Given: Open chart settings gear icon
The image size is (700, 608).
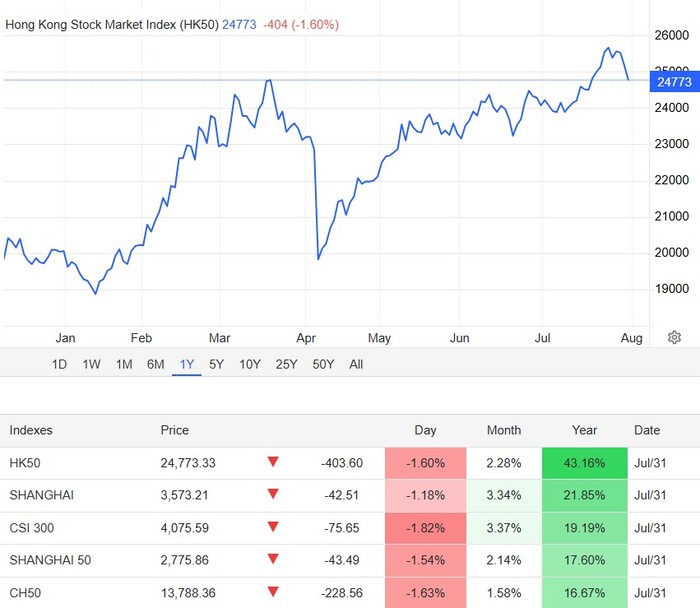Looking at the screenshot, I should coord(674,338).
